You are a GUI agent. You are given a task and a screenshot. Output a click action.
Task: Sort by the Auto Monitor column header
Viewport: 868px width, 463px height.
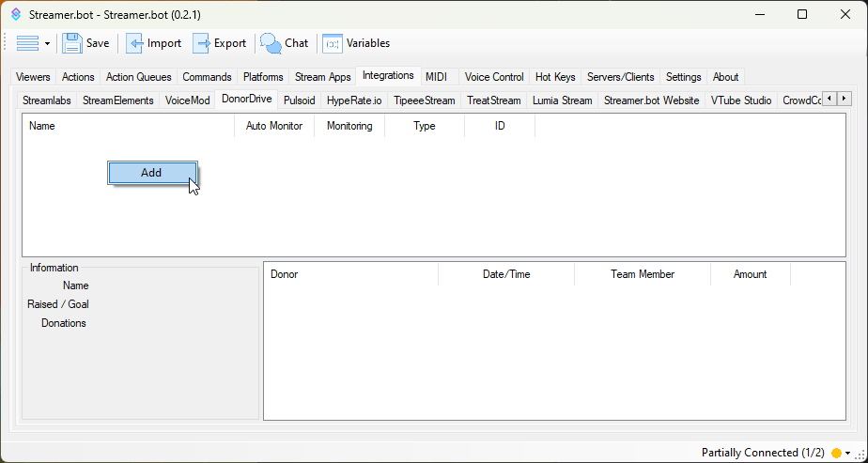pyautogui.click(x=273, y=126)
